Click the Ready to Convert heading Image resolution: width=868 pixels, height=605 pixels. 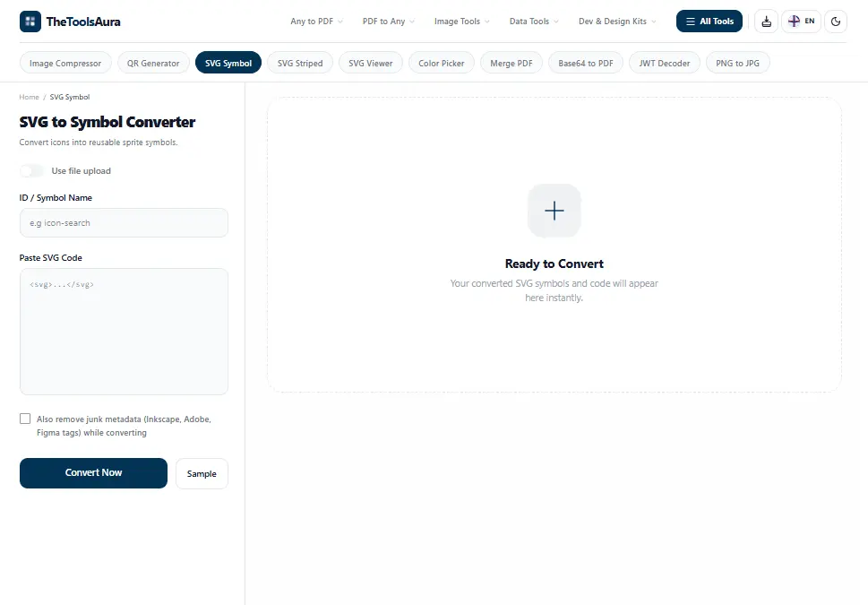tap(554, 264)
